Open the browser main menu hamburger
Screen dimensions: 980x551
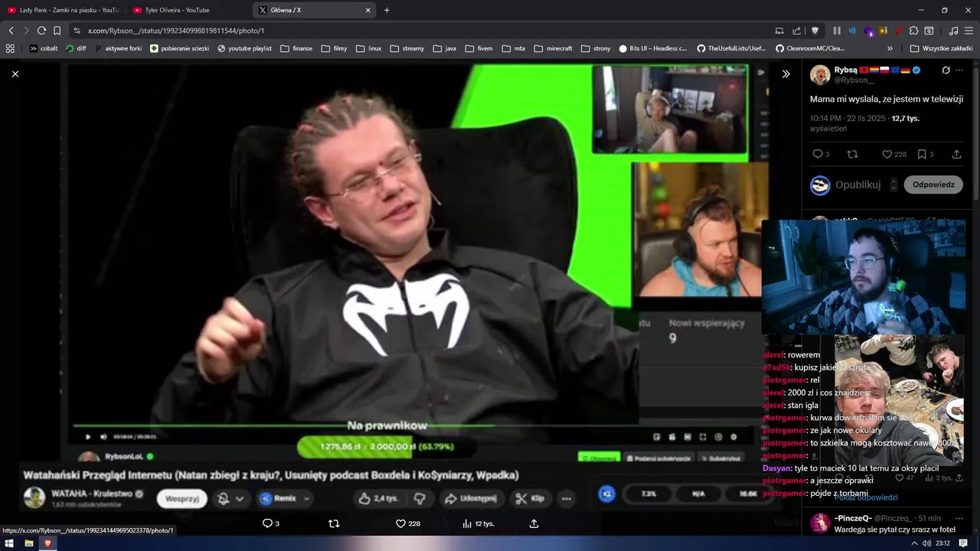(x=969, y=31)
